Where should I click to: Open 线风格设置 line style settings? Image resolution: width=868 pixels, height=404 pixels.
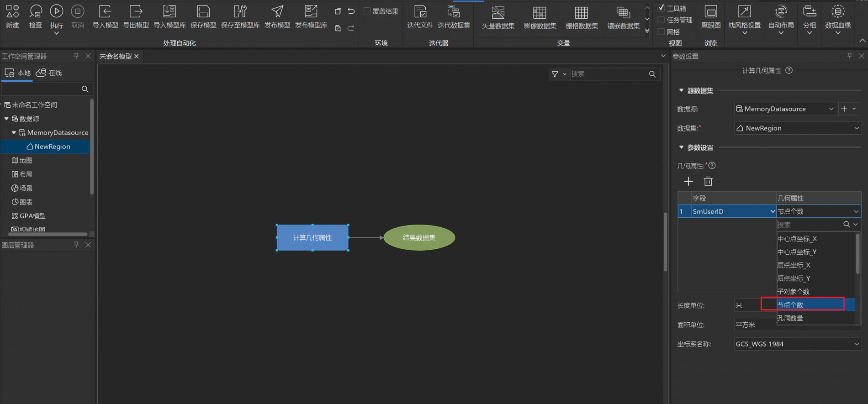(x=745, y=18)
